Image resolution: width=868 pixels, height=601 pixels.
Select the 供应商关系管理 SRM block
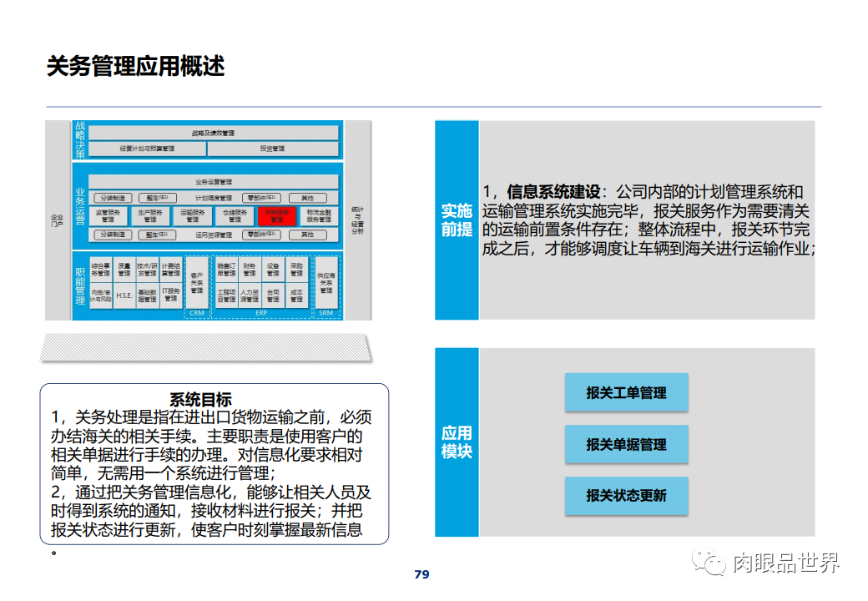[x=326, y=284]
